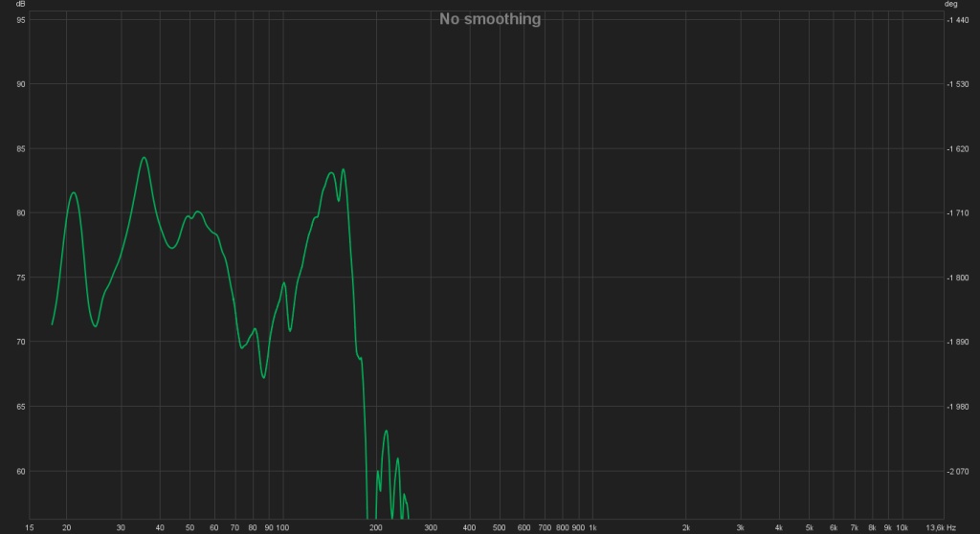The height and width of the screenshot is (534, 980).
Task: Click the 60 dB tick on left axis
Action: click(x=20, y=471)
